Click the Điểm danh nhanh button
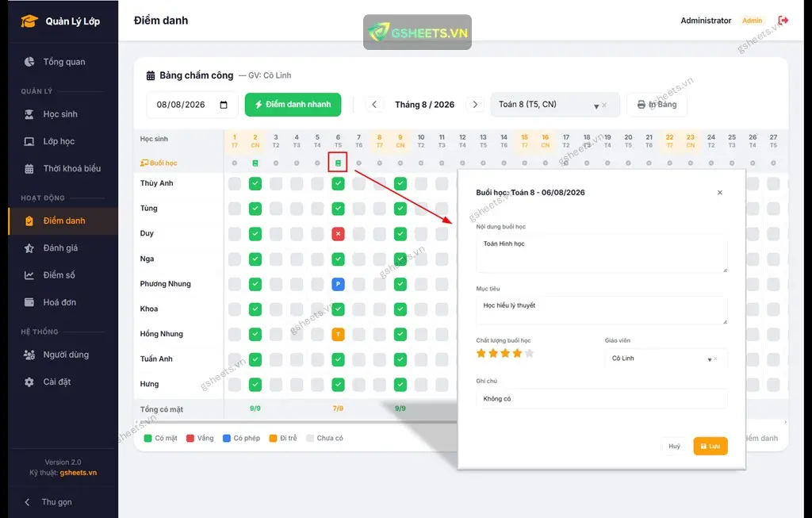 tap(293, 105)
